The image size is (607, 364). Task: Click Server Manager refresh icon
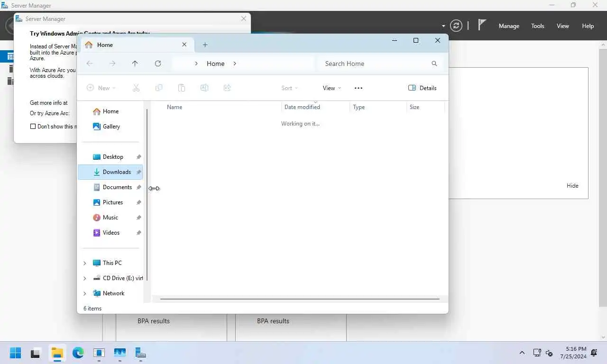[456, 26]
